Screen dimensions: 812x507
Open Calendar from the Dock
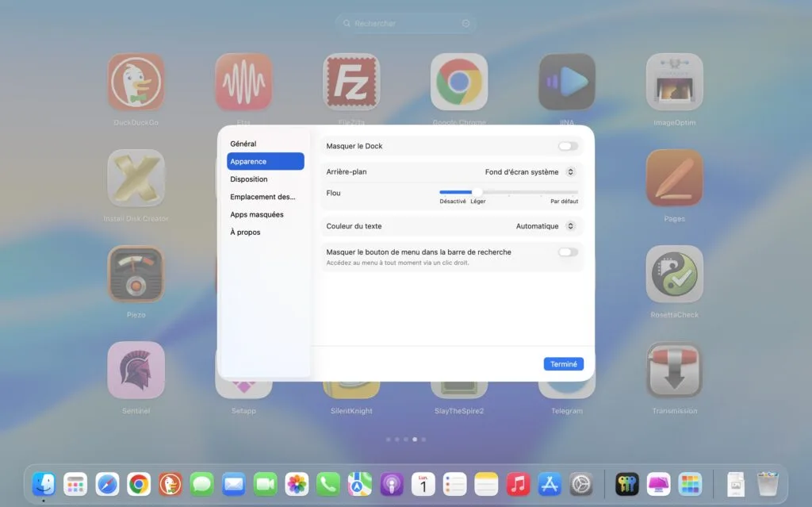pos(423,484)
